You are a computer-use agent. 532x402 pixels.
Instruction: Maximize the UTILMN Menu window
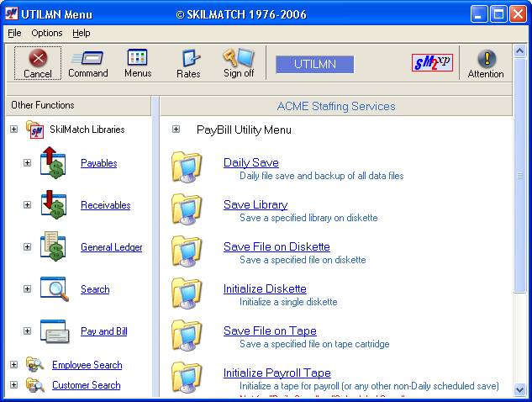[x=498, y=14]
